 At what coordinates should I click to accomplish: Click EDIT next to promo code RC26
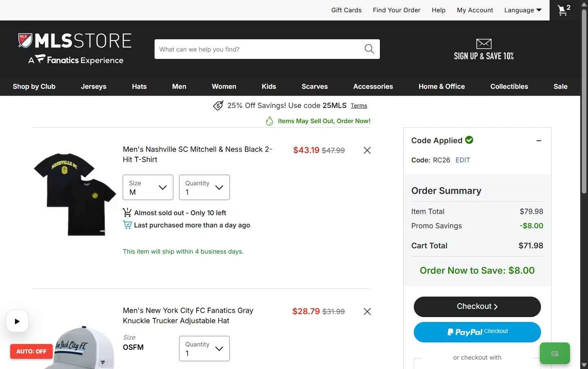[463, 160]
